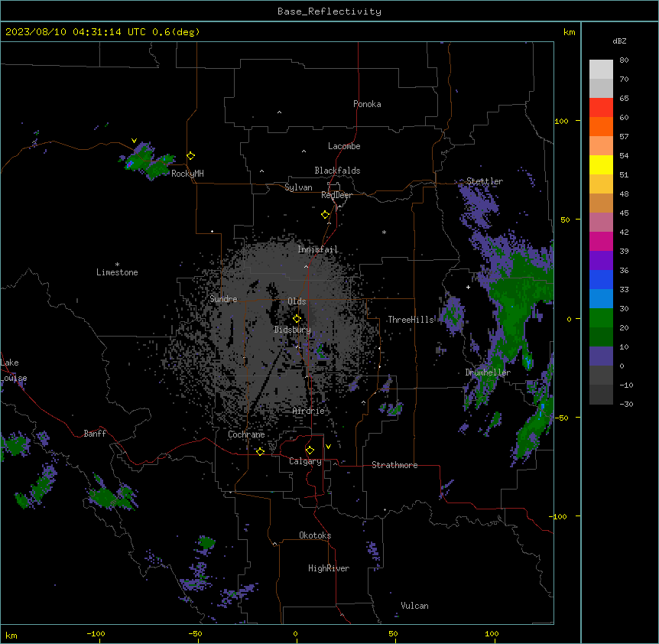Select the Sundre label
The image size is (659, 644).
223,299
